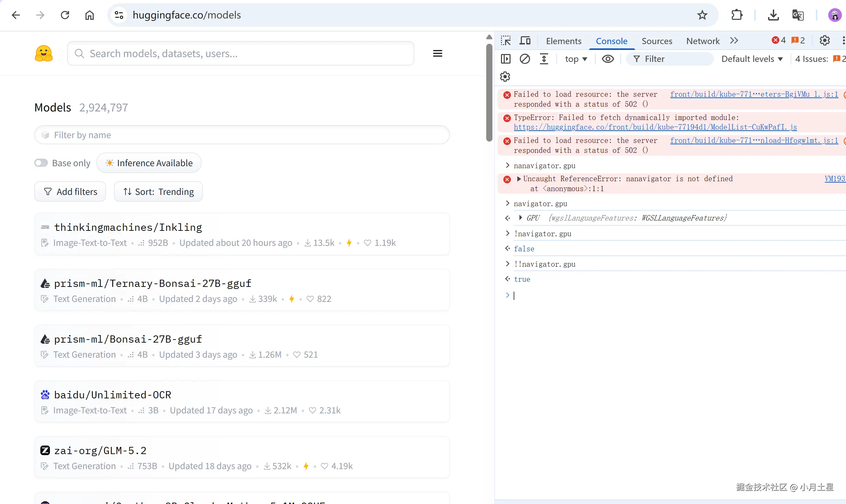Click the 'false' console result
846x504 pixels.
[x=524, y=249]
